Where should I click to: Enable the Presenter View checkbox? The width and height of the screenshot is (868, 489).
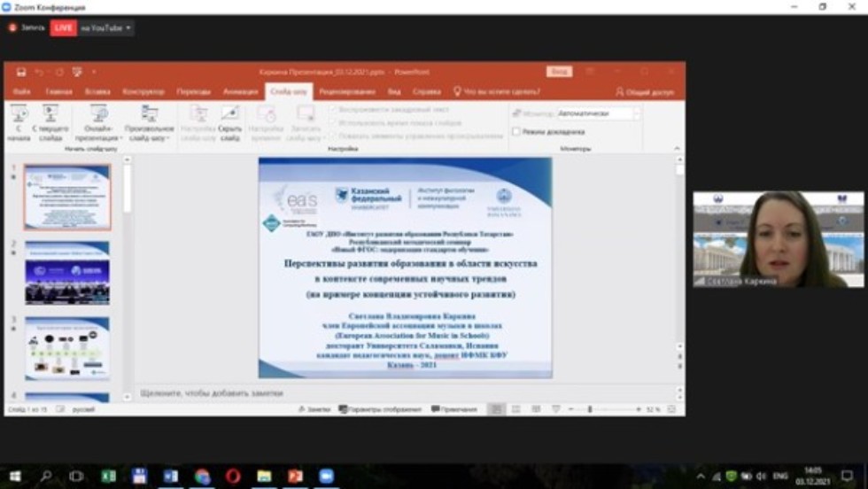(x=516, y=132)
